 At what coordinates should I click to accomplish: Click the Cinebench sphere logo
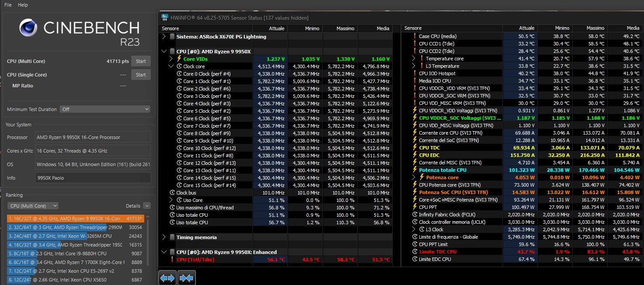pos(29,28)
